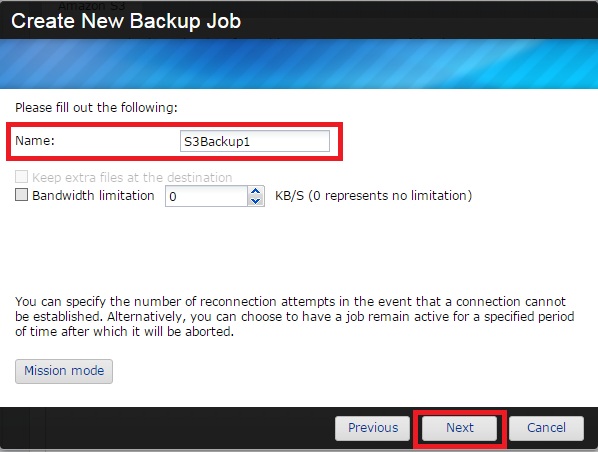This screenshot has width=598, height=452.
Task: Click the Create New Backup Job title
Action: [126, 21]
